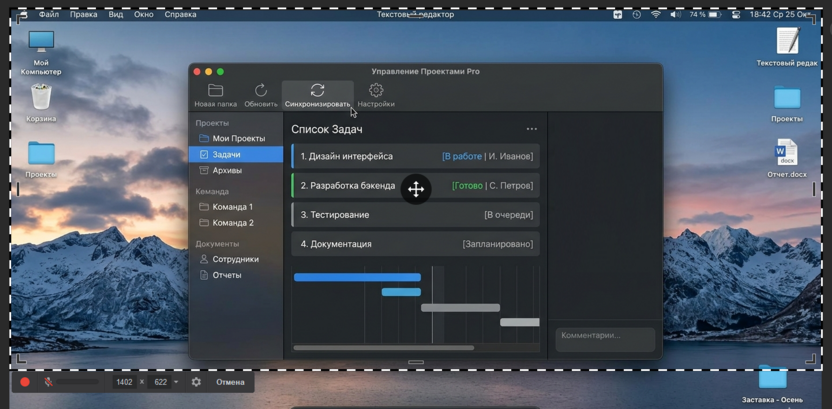The image size is (832, 409).
Task: Open the Справка menu
Action: [180, 14]
